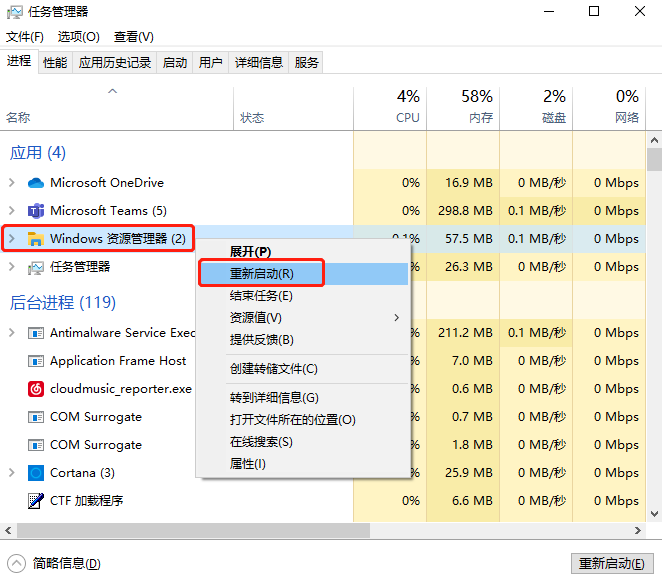This screenshot has width=662, height=579.
Task: Click the CTF 加载程序 pen icon
Action: coord(36,501)
